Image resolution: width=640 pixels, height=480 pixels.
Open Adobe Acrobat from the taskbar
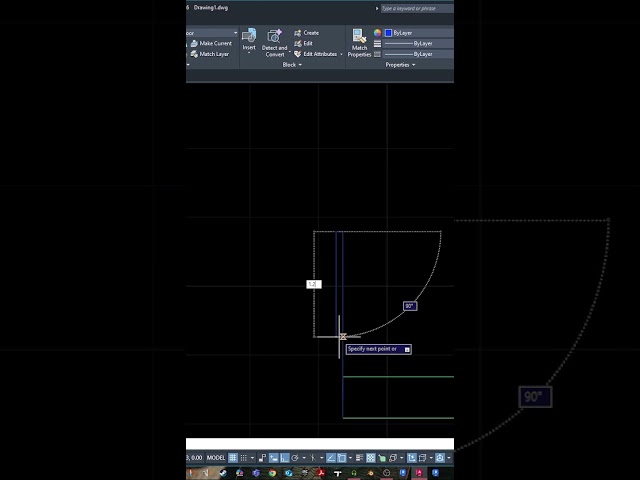321,473
